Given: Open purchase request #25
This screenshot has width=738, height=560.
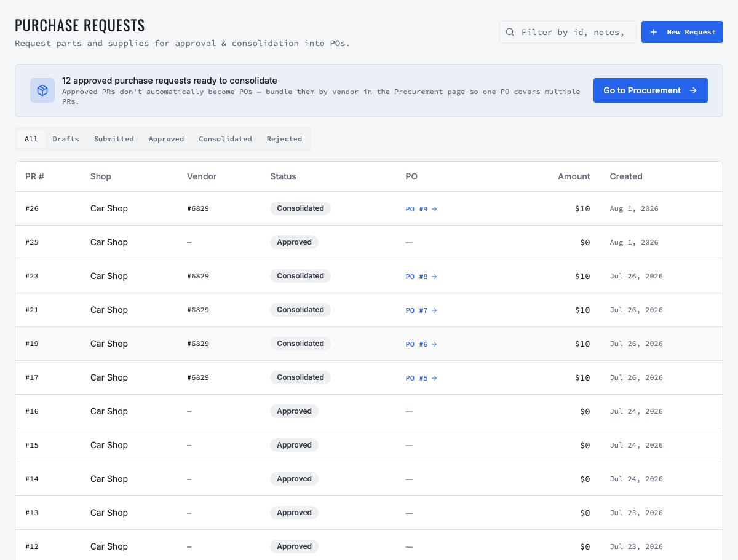Looking at the screenshot, I should click(x=369, y=242).
